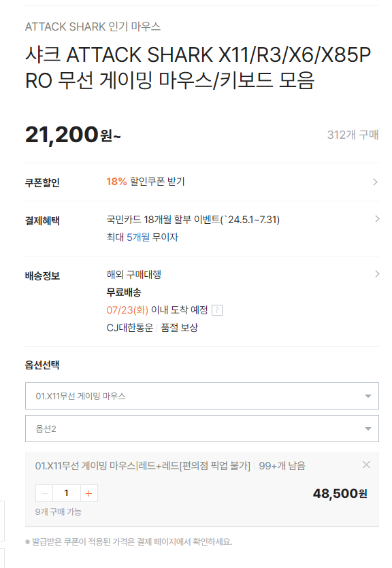Image resolution: width=392 pixels, height=568 pixels.
Task: Expand payment benefits details arrow
Action: click(x=377, y=219)
